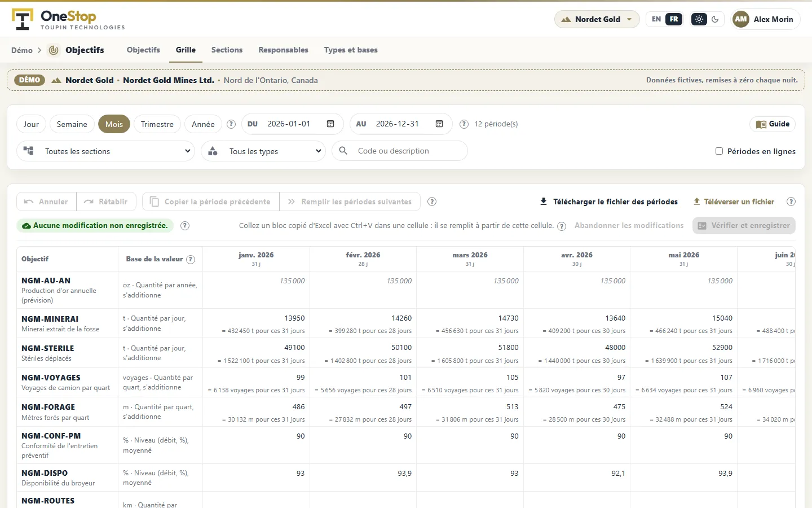Viewport: 812px width, 508px height.
Task: Click help icon beside 12 période(s)
Action: [464, 124]
